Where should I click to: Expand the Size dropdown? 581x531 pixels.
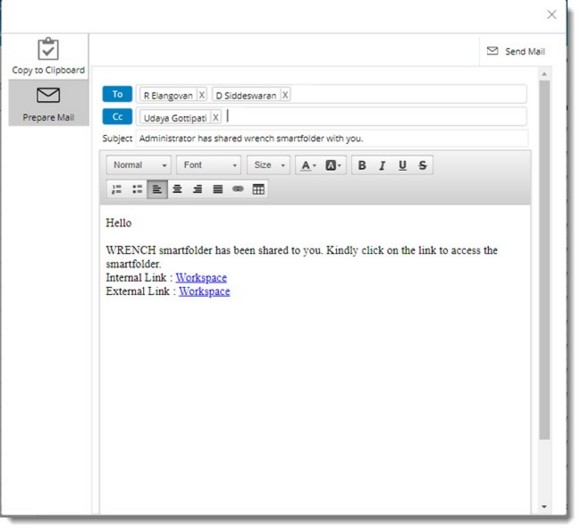pyautogui.click(x=269, y=165)
